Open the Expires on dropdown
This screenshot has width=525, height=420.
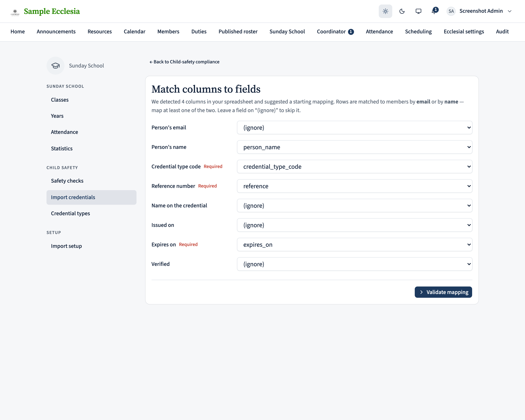(x=355, y=244)
